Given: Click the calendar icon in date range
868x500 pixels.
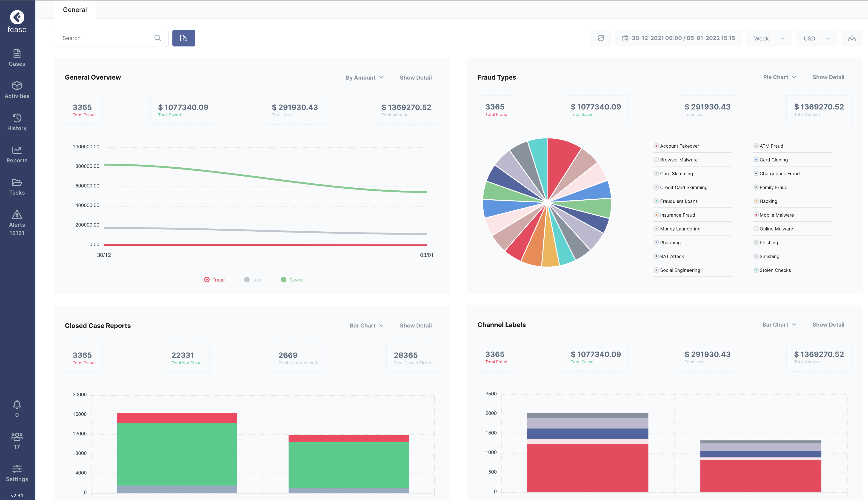Looking at the screenshot, I should (625, 38).
